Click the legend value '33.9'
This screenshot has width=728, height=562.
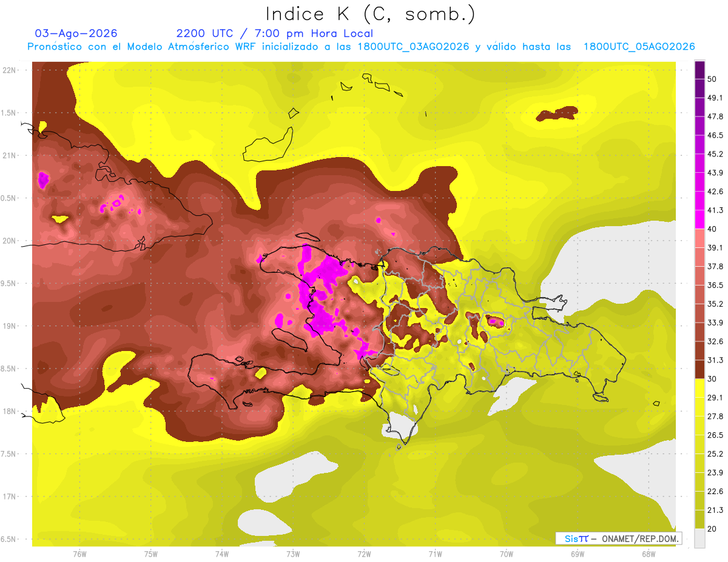coord(715,323)
